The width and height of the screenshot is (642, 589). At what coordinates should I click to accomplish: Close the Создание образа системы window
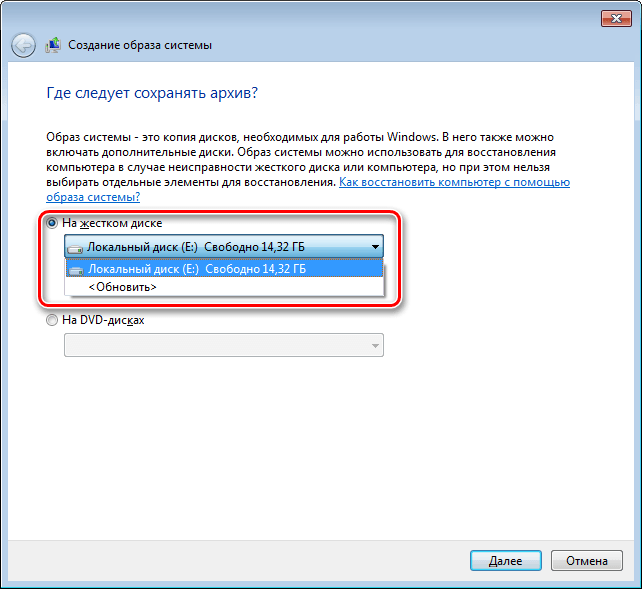click(x=616, y=18)
